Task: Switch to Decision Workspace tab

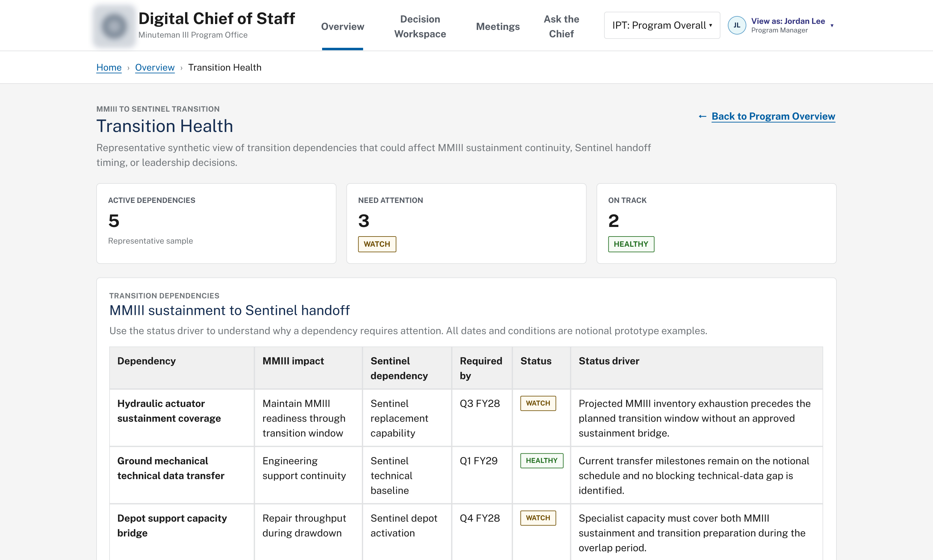Action: coord(420,27)
